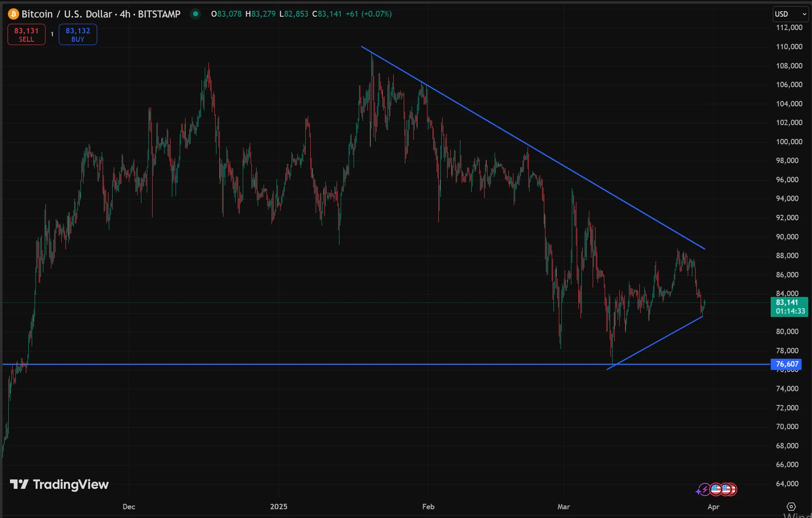Click the orange Bitcoin symbol logo
The height and width of the screenshot is (518, 812).
tap(13, 14)
